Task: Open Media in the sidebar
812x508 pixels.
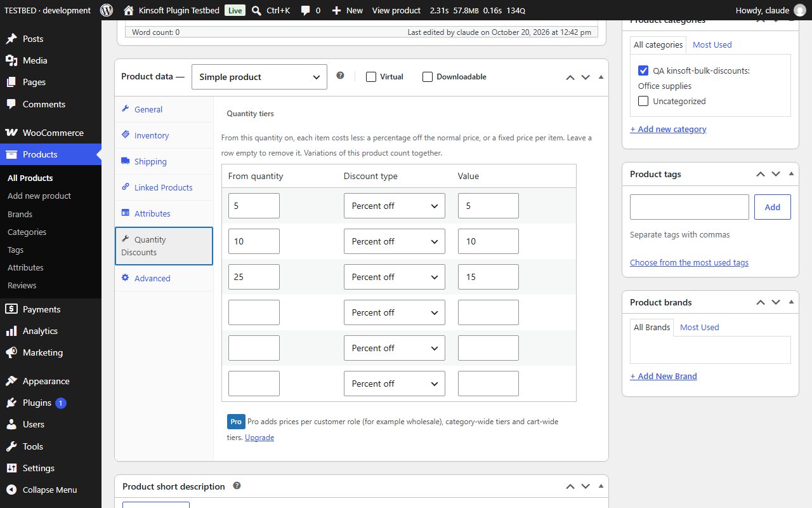Action: point(51,60)
